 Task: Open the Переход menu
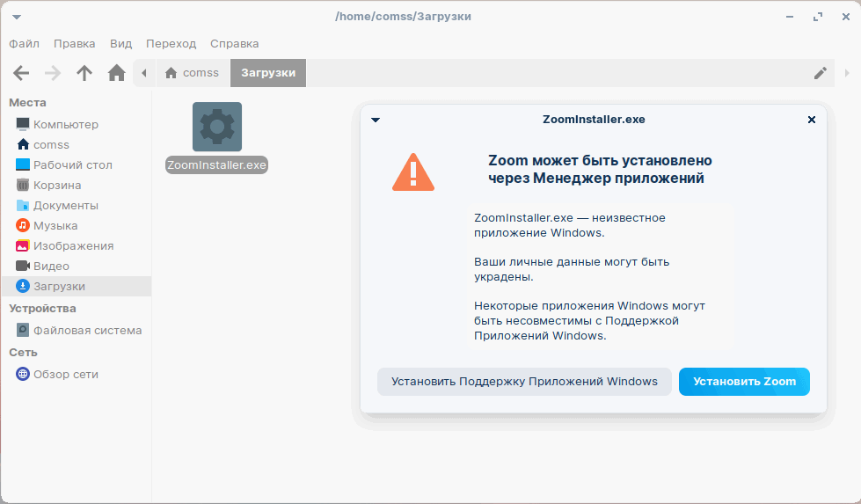(x=171, y=43)
